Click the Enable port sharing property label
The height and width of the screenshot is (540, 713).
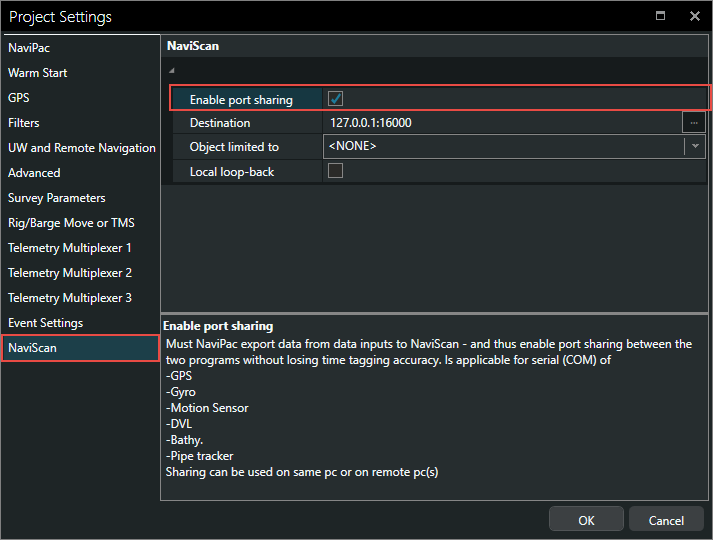pos(241,100)
